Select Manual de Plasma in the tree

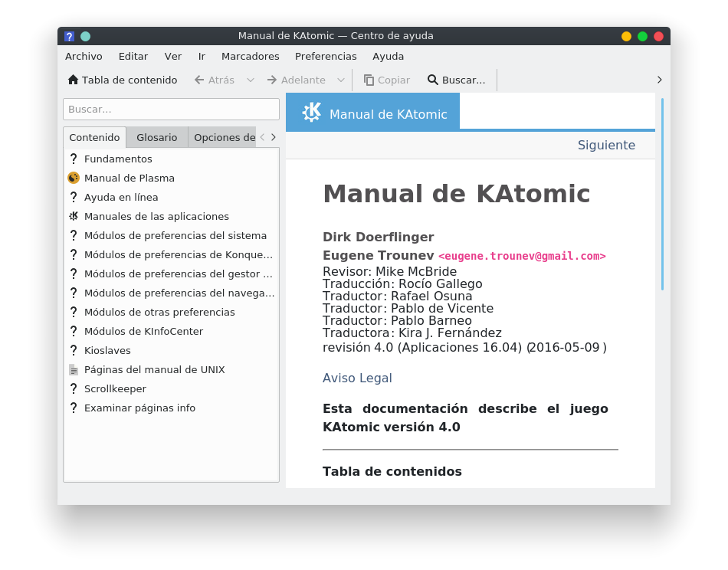point(130,179)
